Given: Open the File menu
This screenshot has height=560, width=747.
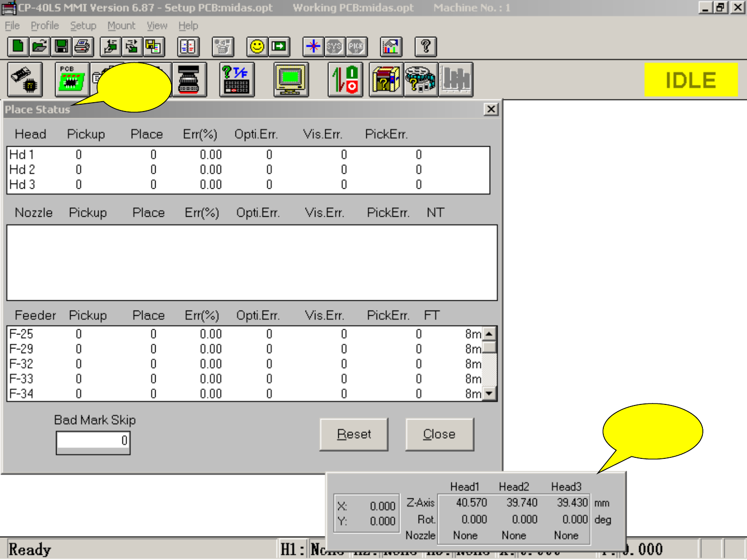Looking at the screenshot, I should coord(12,26).
